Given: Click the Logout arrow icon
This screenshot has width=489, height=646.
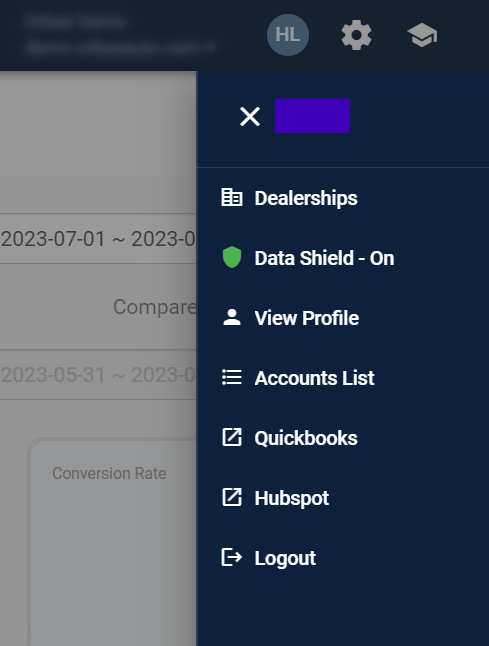Looking at the screenshot, I should [232, 557].
